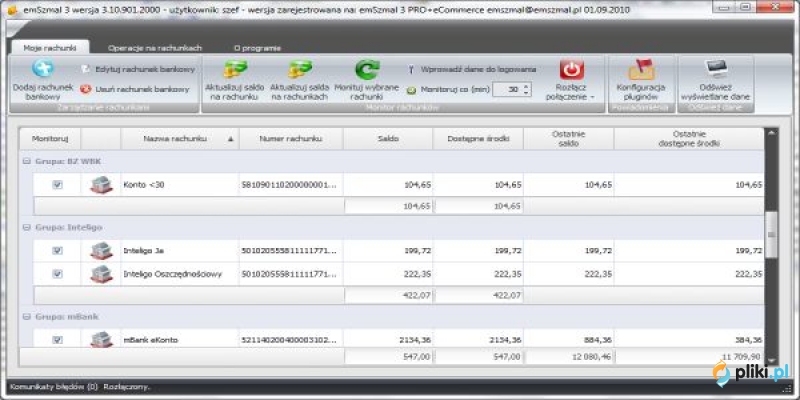The height and width of the screenshot is (400, 800).
Task: Decrease the monitoring interval with down arrow
Action: point(527,93)
